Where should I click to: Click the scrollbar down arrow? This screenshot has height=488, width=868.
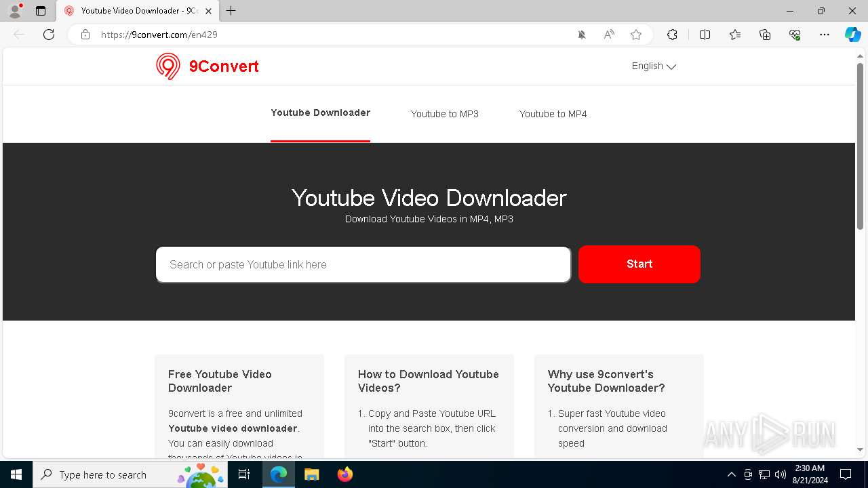pos(860,449)
